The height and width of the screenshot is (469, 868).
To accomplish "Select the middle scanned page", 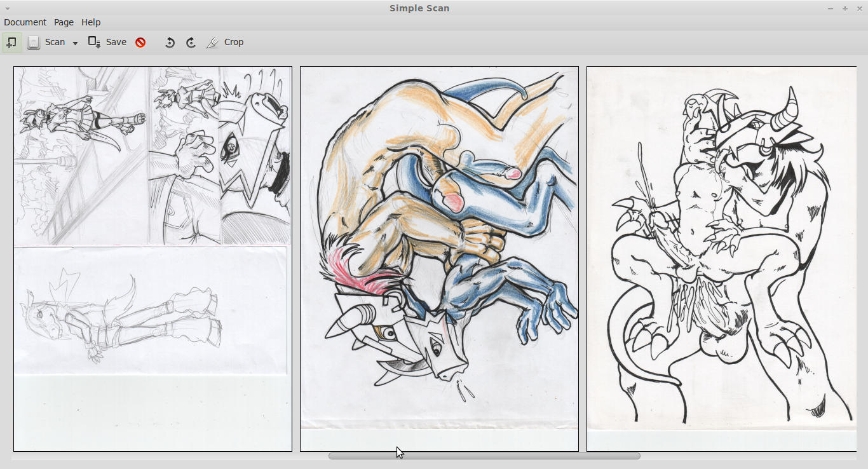I will pos(439,259).
